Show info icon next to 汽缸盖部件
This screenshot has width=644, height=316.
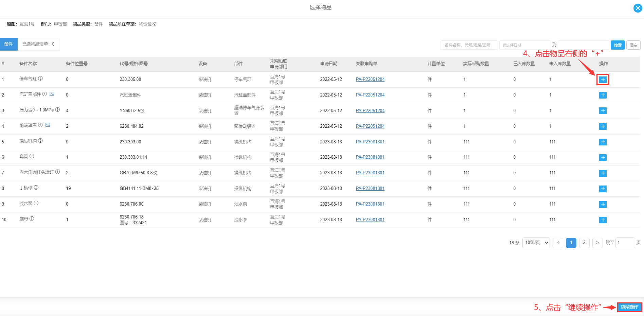[x=44, y=94]
